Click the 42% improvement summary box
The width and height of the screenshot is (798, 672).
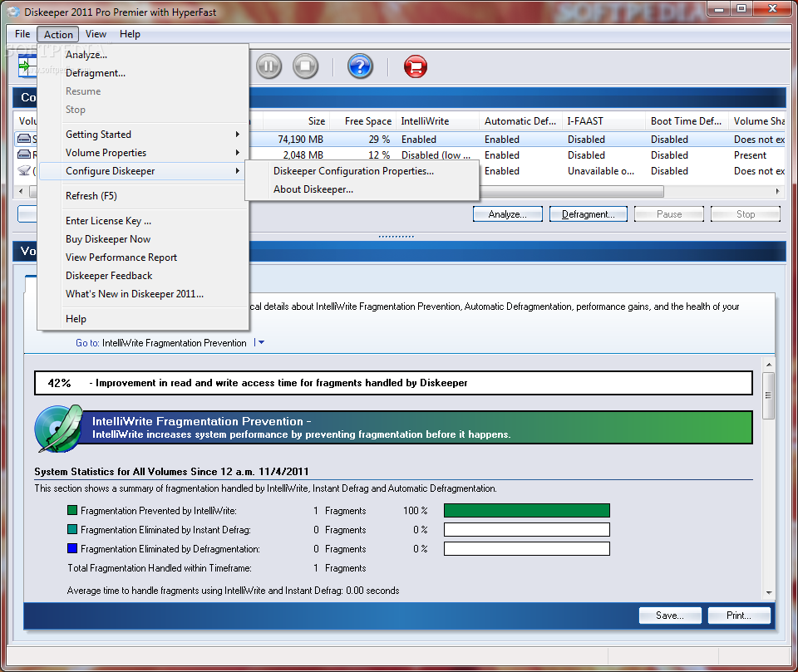click(393, 383)
